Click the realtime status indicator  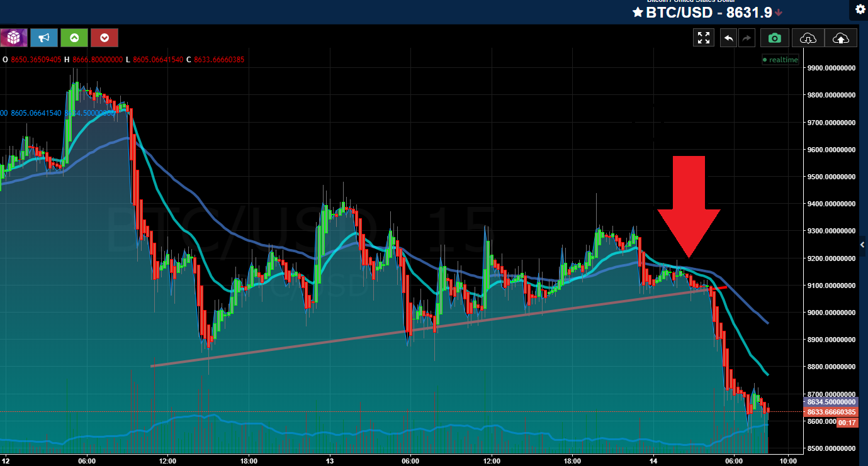point(780,60)
